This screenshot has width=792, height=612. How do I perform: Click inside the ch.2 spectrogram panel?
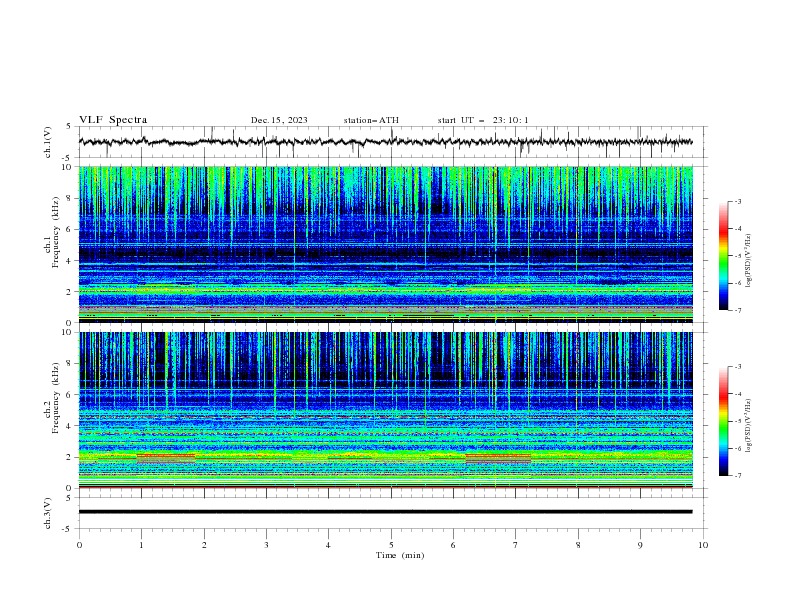point(385,410)
